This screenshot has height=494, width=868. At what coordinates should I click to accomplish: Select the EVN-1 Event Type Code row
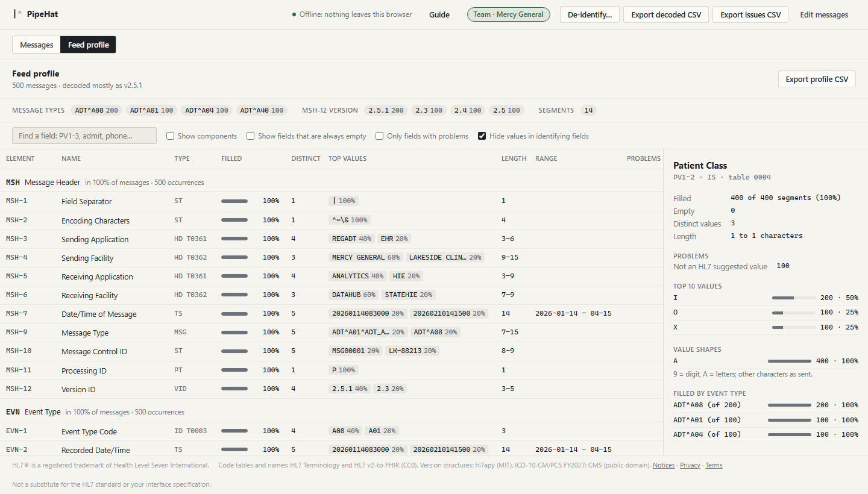point(332,431)
